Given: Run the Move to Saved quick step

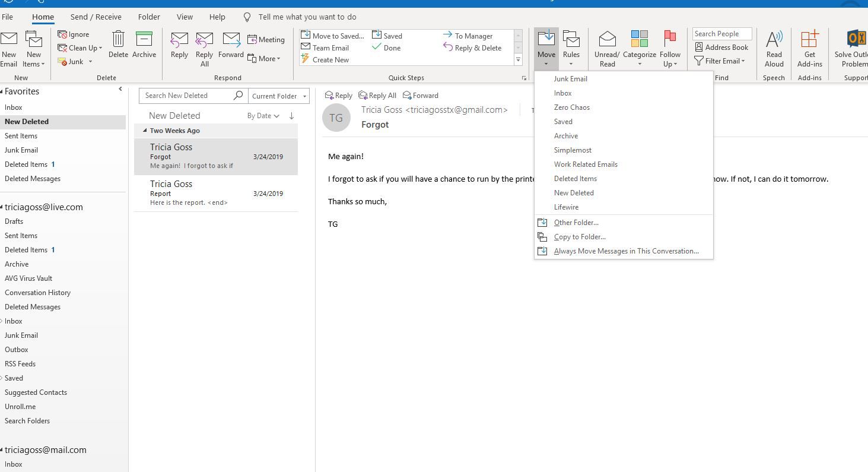Looking at the screenshot, I should 333,36.
